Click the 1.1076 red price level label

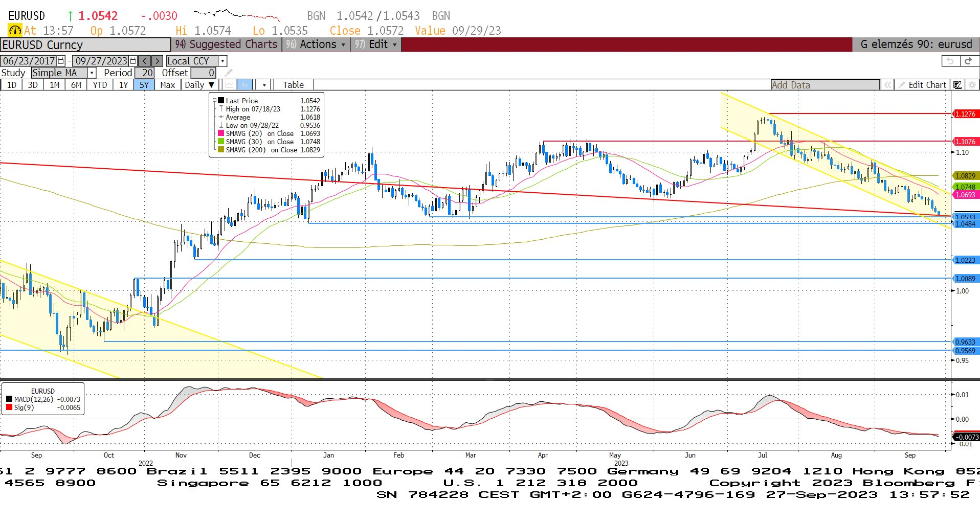[x=966, y=142]
